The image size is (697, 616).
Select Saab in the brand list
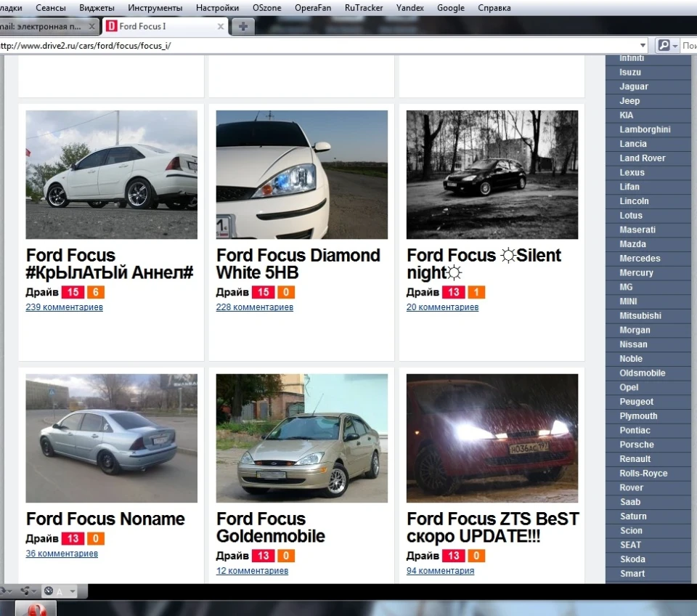click(x=648, y=502)
